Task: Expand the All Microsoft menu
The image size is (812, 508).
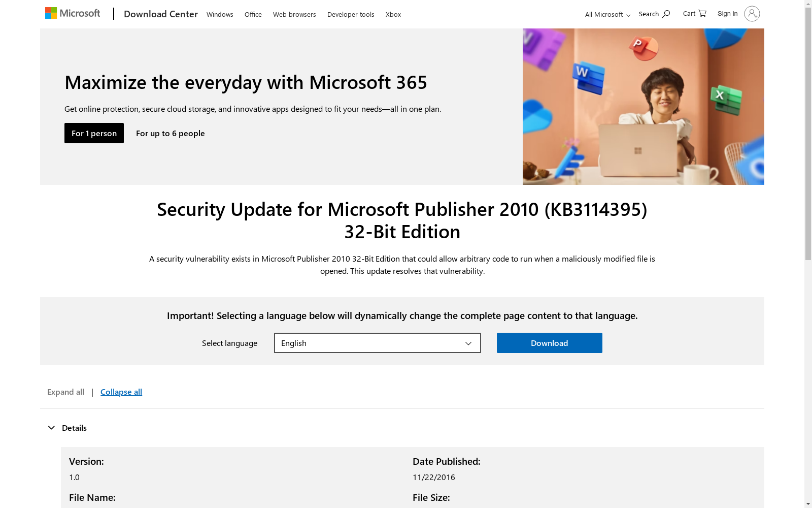Action: (607, 14)
